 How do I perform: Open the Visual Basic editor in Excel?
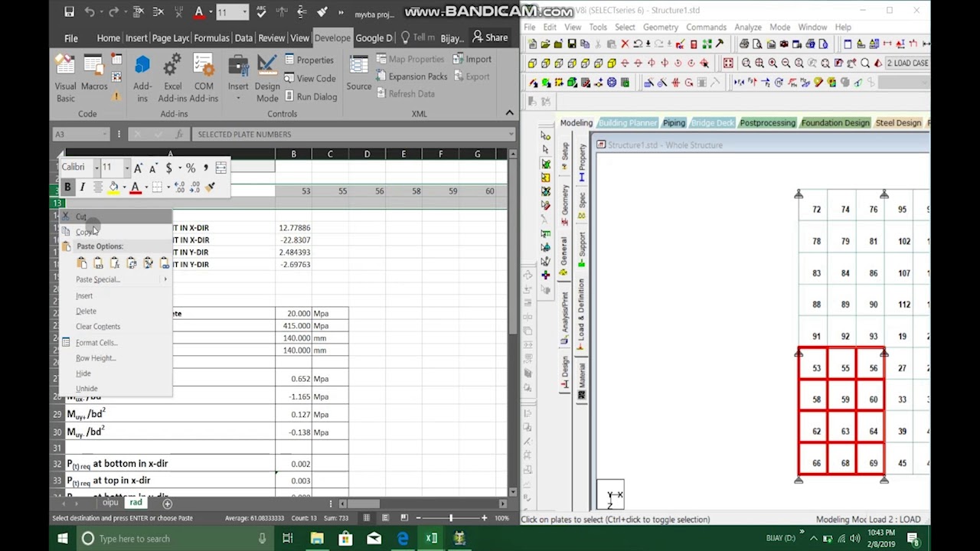point(65,79)
